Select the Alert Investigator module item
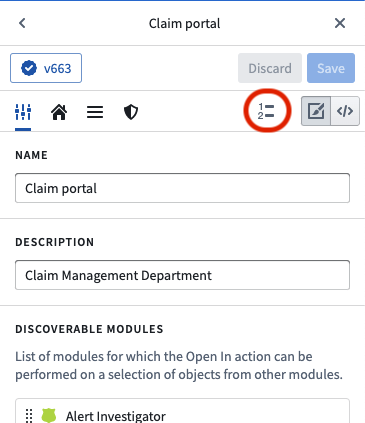Image resolution: width=365 pixels, height=423 pixels. (182, 413)
